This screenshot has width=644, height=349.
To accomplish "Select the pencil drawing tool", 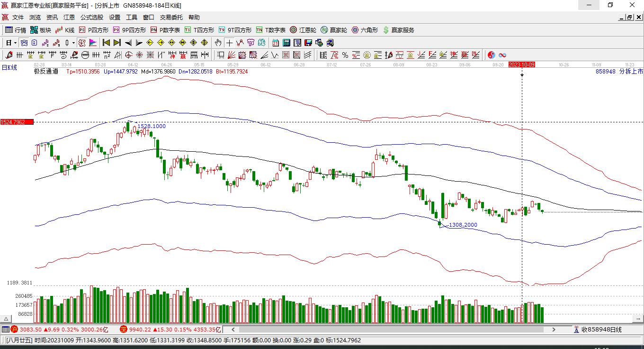I will click(8, 55).
